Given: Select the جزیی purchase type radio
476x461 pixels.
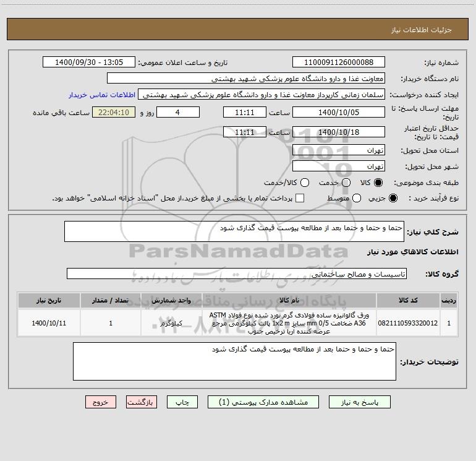Looking at the screenshot, I should [x=393, y=198].
